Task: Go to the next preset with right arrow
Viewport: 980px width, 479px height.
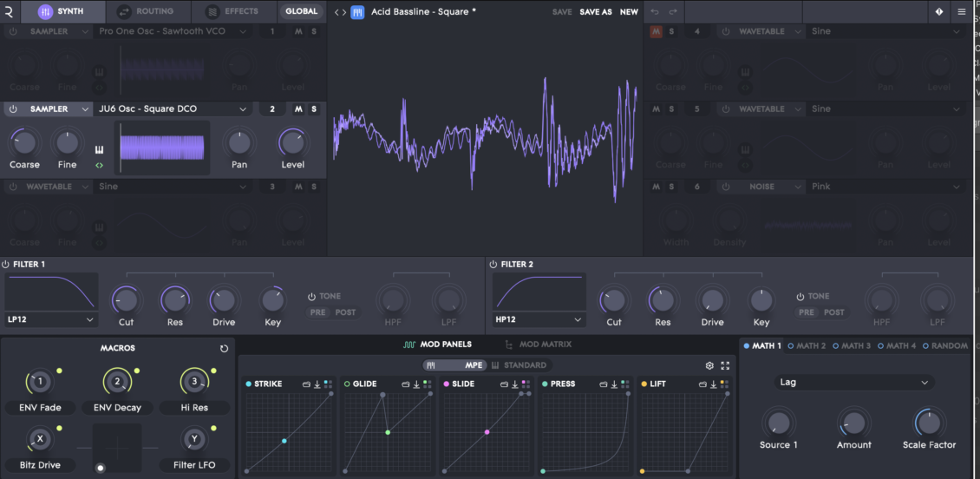Action: coord(343,12)
